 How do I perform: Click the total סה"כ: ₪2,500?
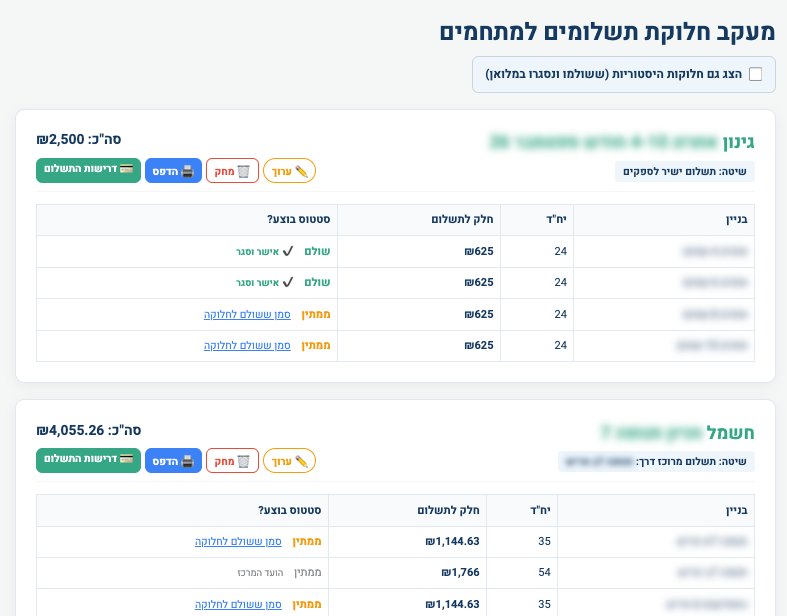point(79,139)
